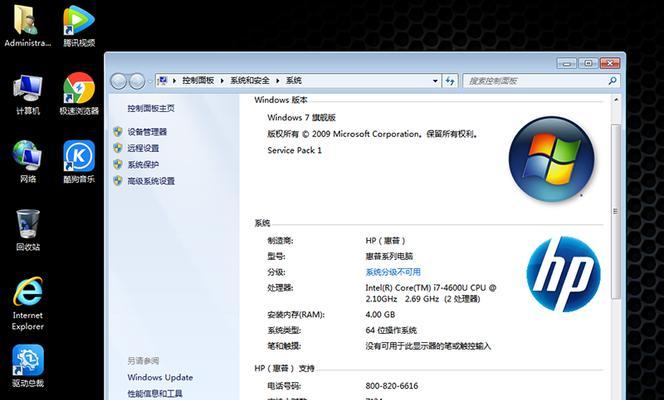The height and width of the screenshot is (400, 664).
Task: Open 设备管理器 link
Action: [147, 132]
